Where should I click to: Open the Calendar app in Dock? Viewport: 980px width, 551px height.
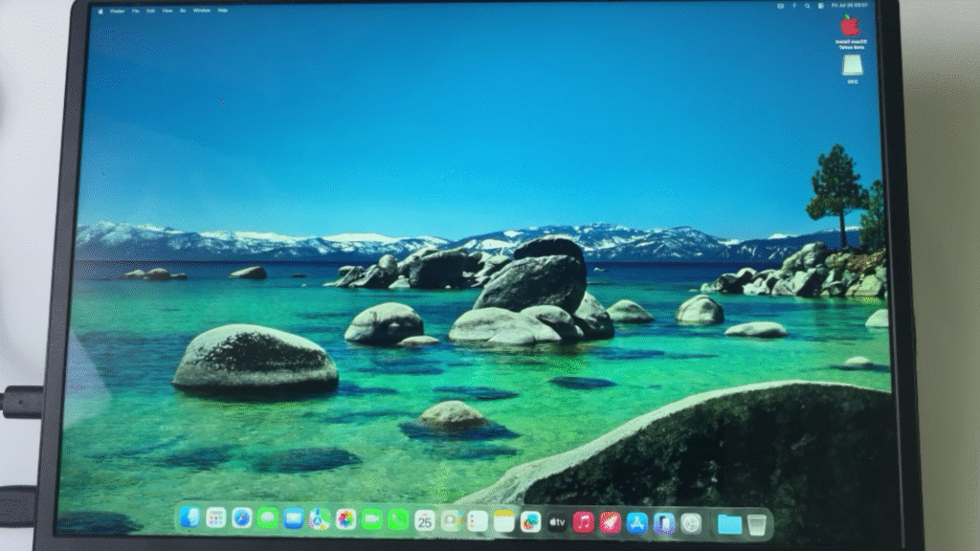(424, 520)
